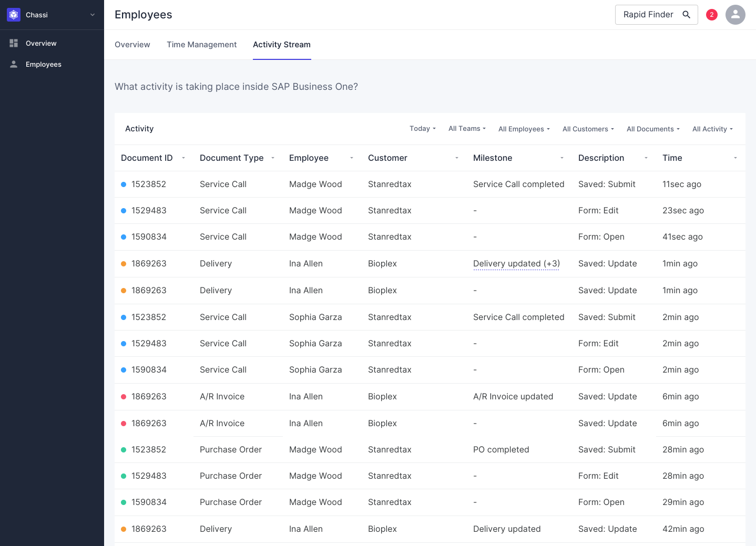Click the Time column sort arrow

pos(735,158)
